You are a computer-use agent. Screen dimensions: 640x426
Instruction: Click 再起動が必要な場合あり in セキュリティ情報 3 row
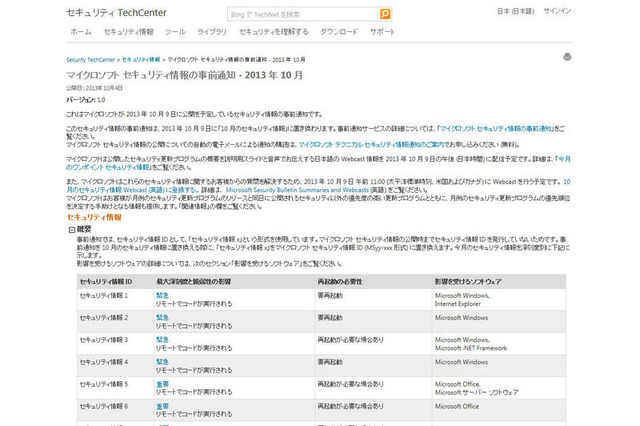pyautogui.click(x=351, y=339)
